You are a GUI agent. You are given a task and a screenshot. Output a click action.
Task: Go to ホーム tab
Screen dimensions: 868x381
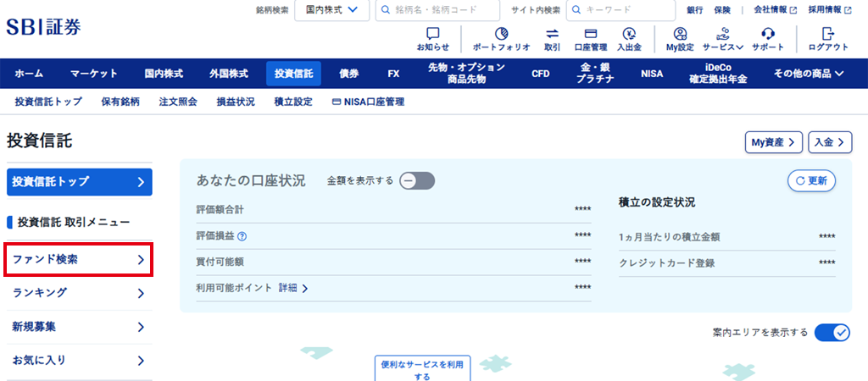click(x=29, y=74)
